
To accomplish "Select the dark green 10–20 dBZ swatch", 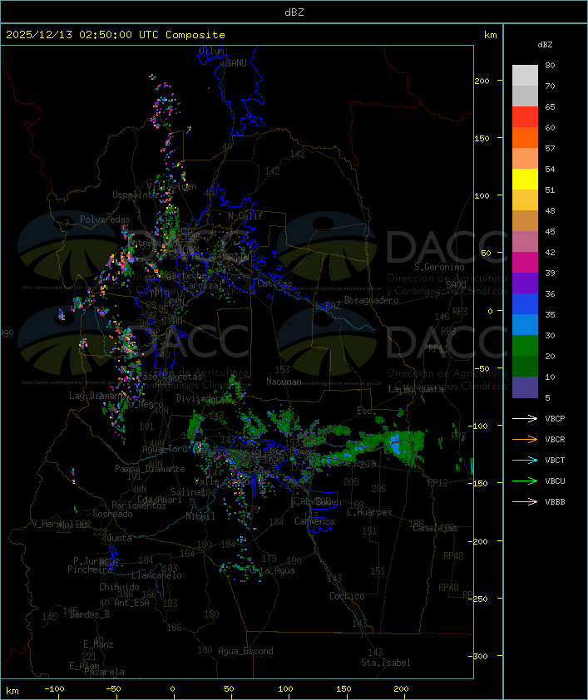I will [x=525, y=366].
